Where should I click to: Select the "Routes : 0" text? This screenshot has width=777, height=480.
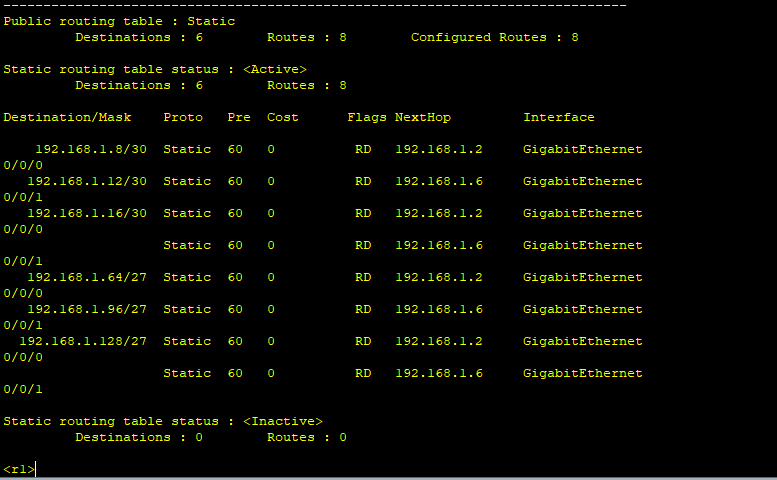click(307, 437)
